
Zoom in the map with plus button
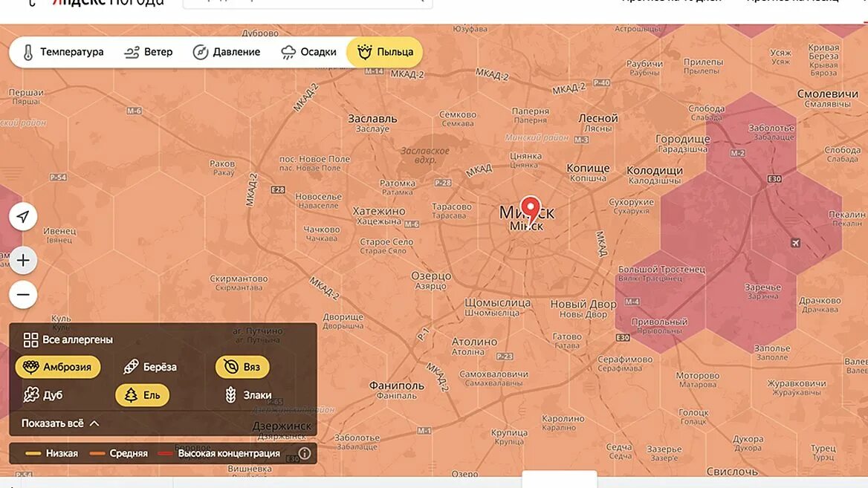[x=23, y=260]
